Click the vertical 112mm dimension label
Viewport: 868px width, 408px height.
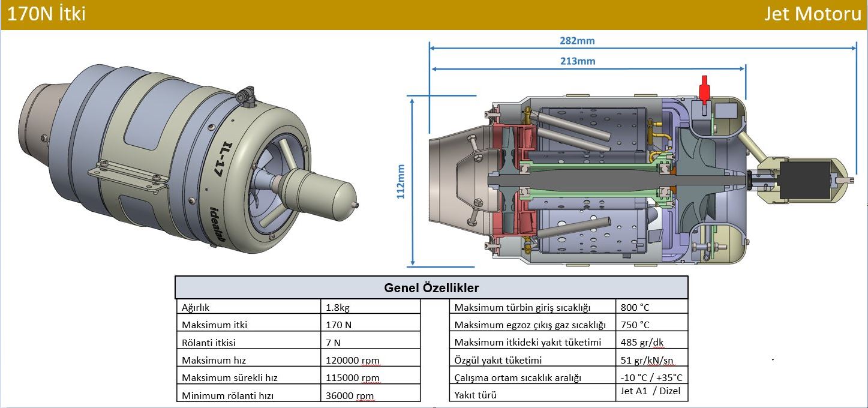pyautogui.click(x=401, y=181)
